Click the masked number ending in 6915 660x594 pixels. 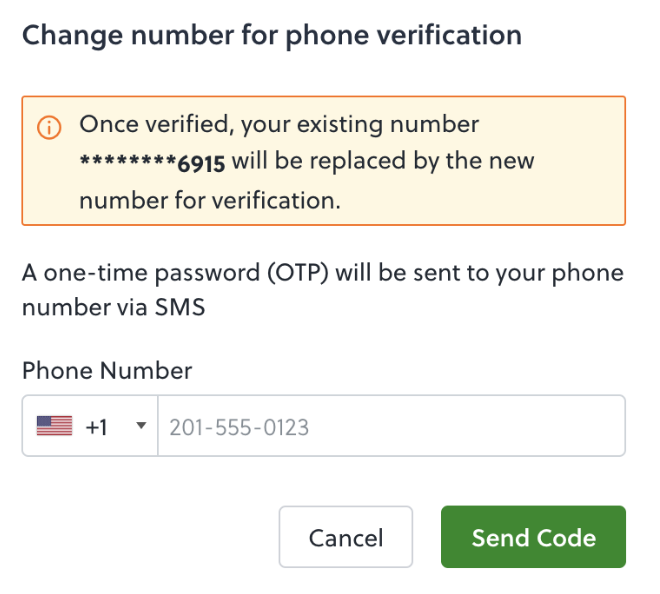(x=152, y=162)
